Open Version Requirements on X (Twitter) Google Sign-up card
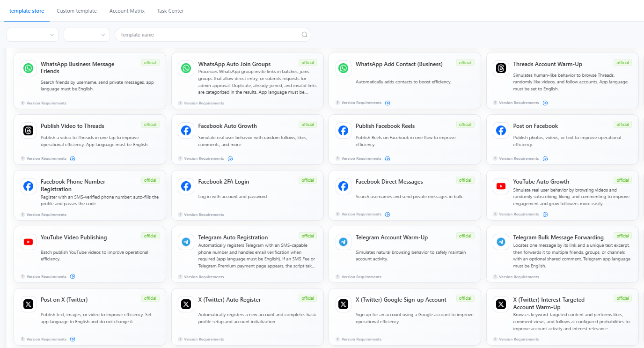Image resolution: width=644 pixels, height=348 pixels. pyautogui.click(x=361, y=339)
